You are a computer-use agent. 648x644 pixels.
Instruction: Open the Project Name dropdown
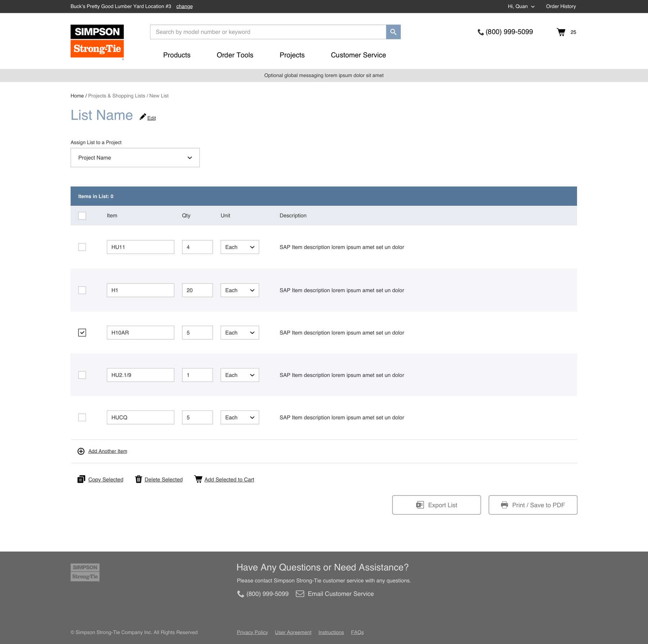135,158
